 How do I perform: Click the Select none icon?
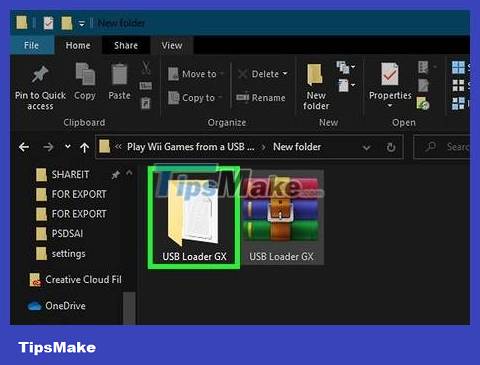[x=458, y=86]
